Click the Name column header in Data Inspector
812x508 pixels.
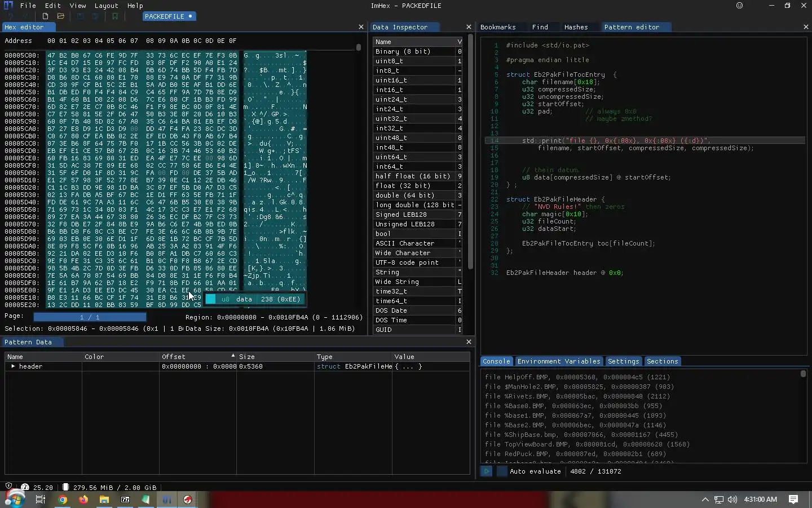[414, 42]
